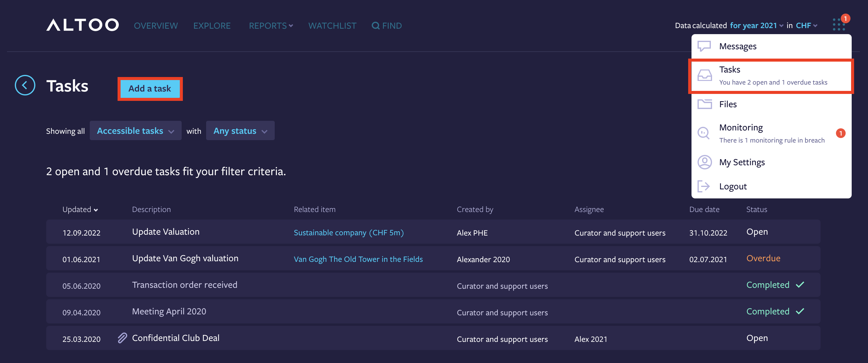Click the ALTOO logo

click(83, 25)
